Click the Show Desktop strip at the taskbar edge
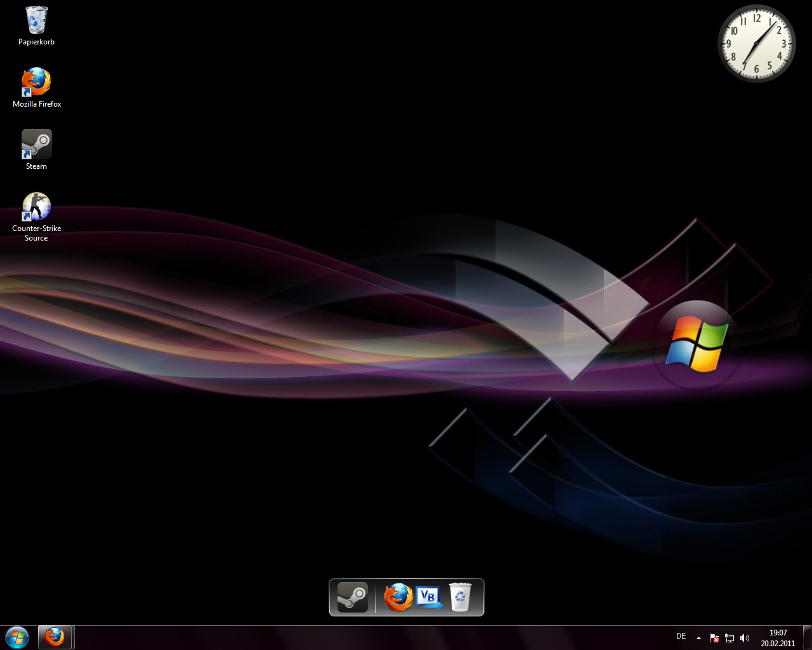 click(807, 638)
